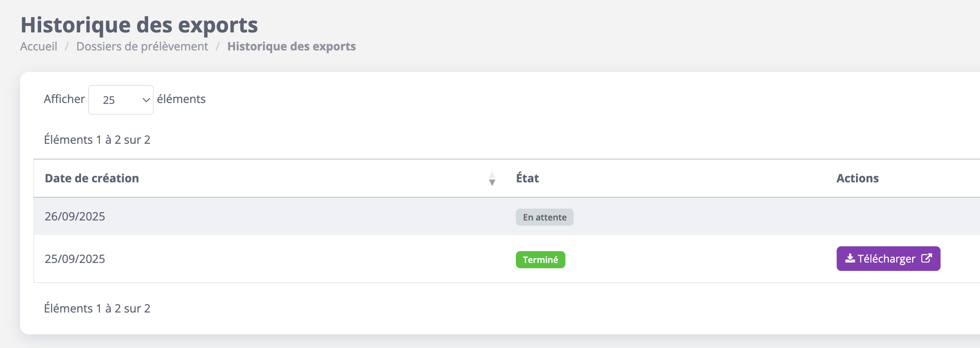Viewport: 980px width, 348px height.
Task: Click the download icon in Télécharger button
Action: click(850, 259)
